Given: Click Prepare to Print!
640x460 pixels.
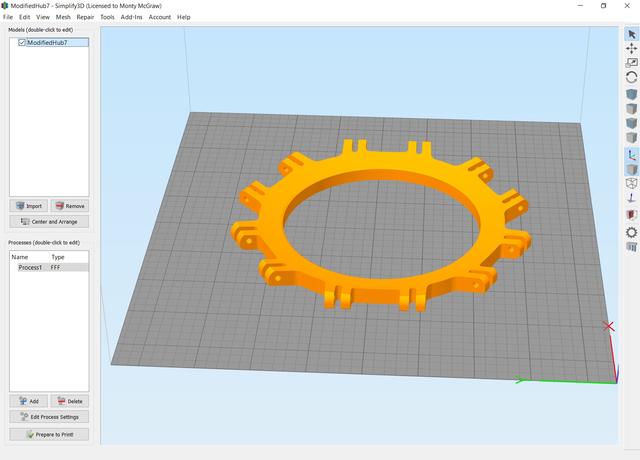Looking at the screenshot, I should (49, 434).
